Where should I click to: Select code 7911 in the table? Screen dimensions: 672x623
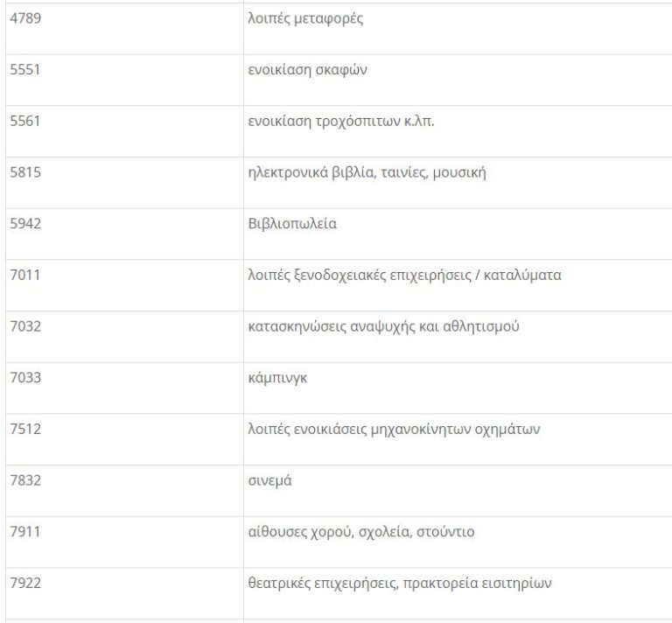[x=25, y=532]
